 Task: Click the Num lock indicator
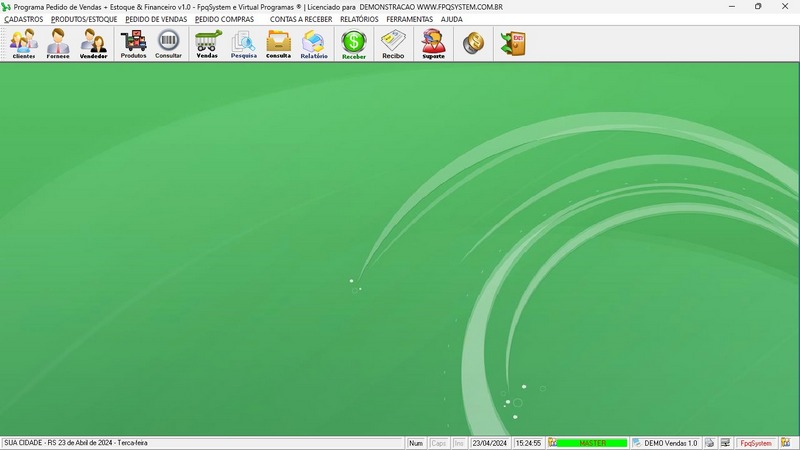(416, 443)
